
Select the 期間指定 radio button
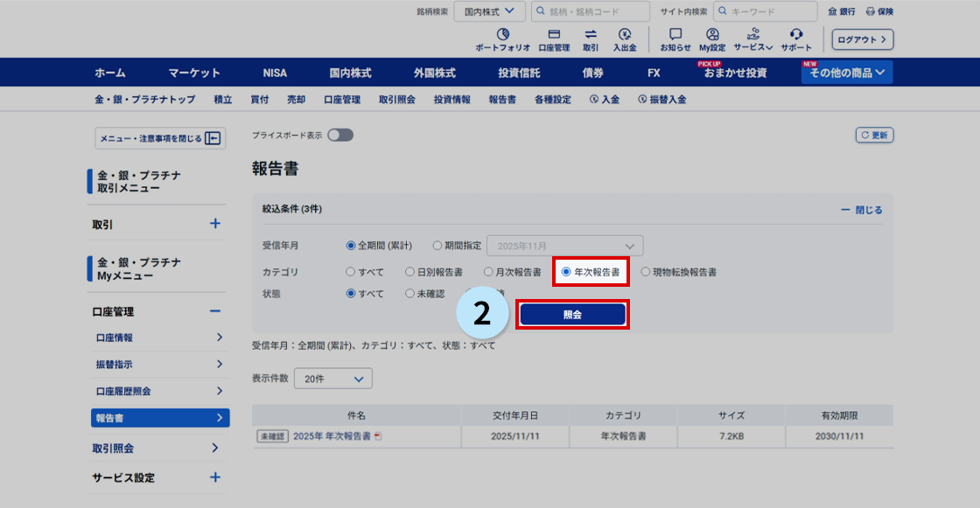pos(437,246)
